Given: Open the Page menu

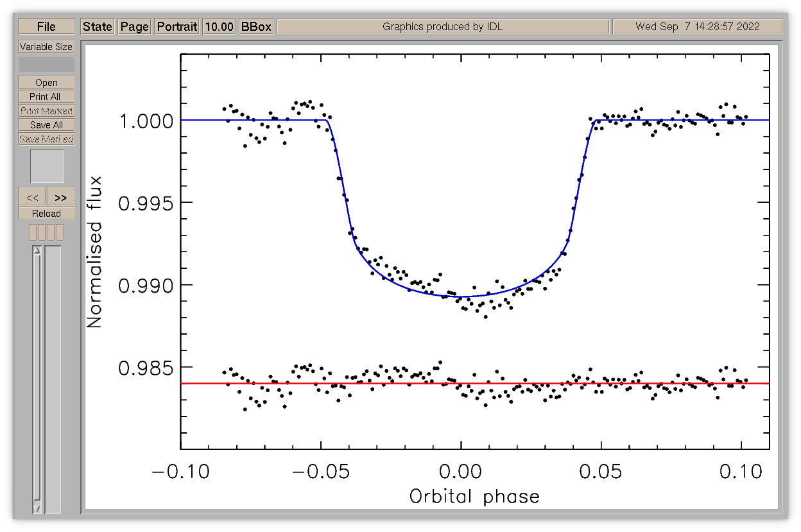Looking at the screenshot, I should (x=135, y=26).
